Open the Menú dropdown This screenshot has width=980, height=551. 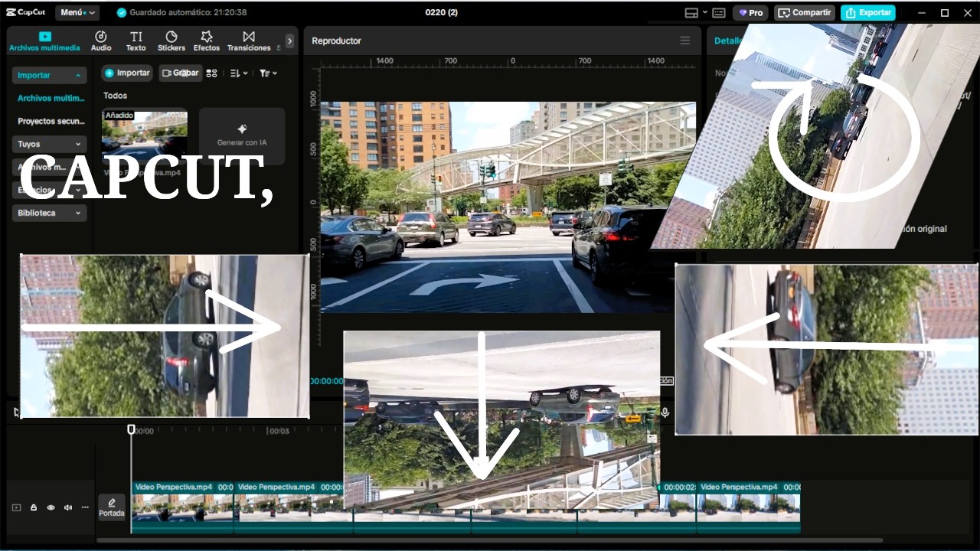[77, 12]
